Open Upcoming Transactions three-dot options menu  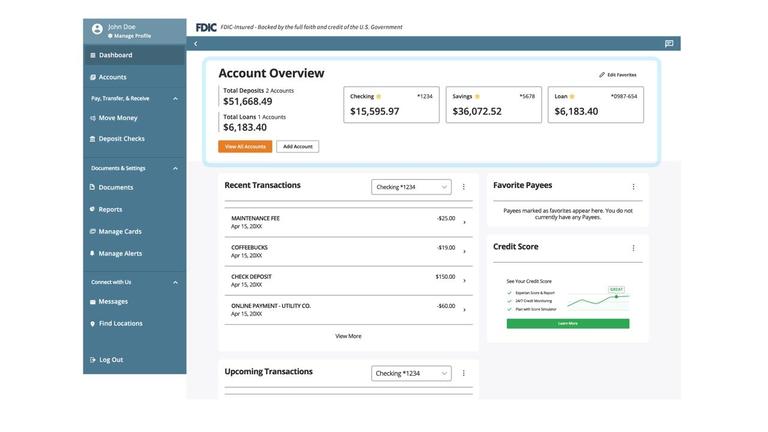[x=463, y=373]
